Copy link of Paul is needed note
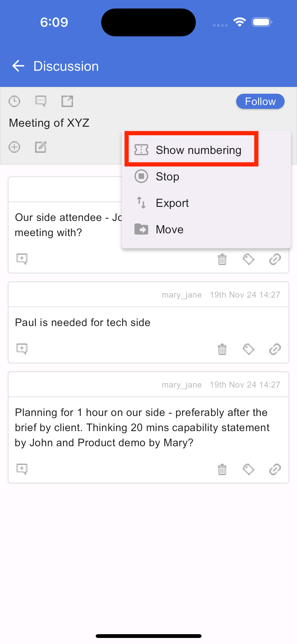The image size is (297, 644). point(275,349)
